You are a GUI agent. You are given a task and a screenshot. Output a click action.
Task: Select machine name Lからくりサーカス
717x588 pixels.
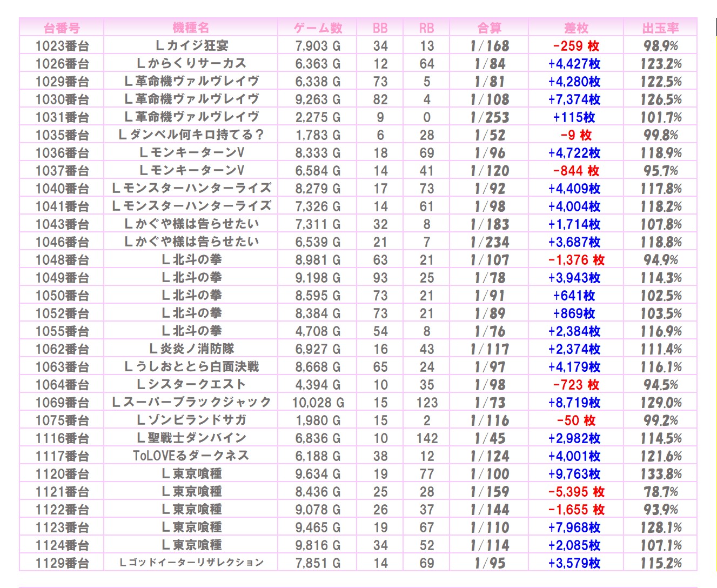click(x=191, y=63)
